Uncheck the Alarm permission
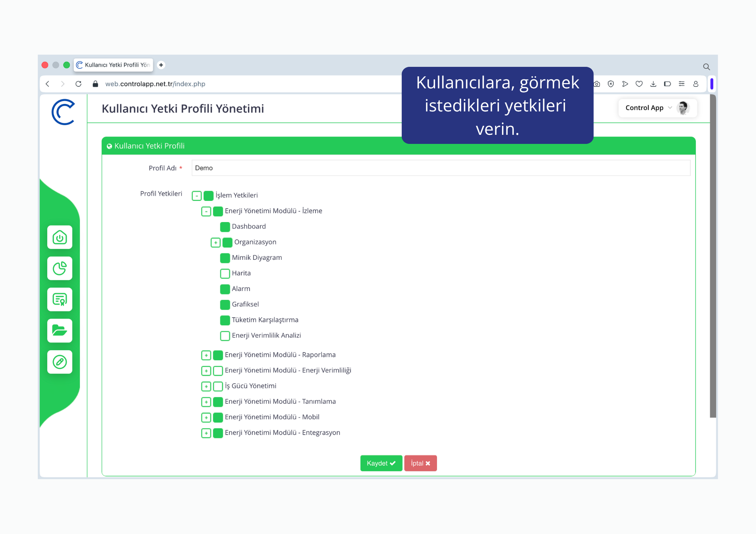 point(225,289)
